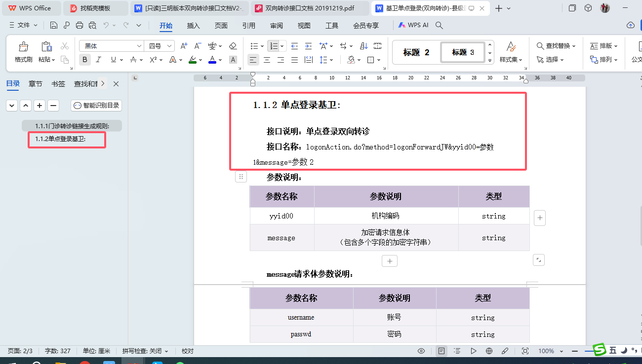The image size is (642, 364).
Task: Click the print icon in quick access toolbar
Action: point(80,25)
